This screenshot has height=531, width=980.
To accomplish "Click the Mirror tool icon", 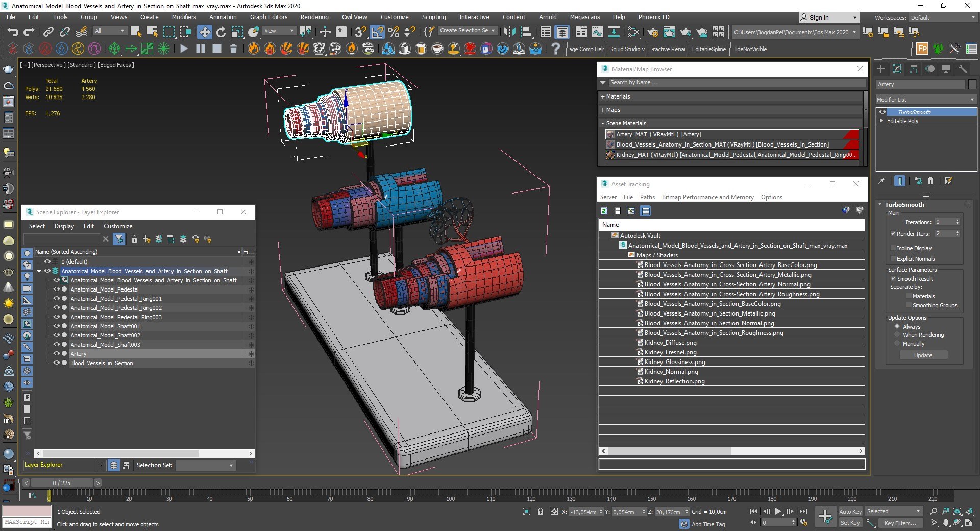I will (x=509, y=32).
